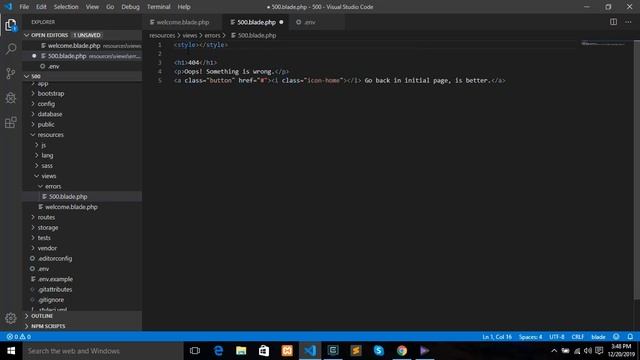Image resolution: width=640 pixels, height=360 pixels.
Task: Open the Explorer view in activity bar
Action: point(11,25)
